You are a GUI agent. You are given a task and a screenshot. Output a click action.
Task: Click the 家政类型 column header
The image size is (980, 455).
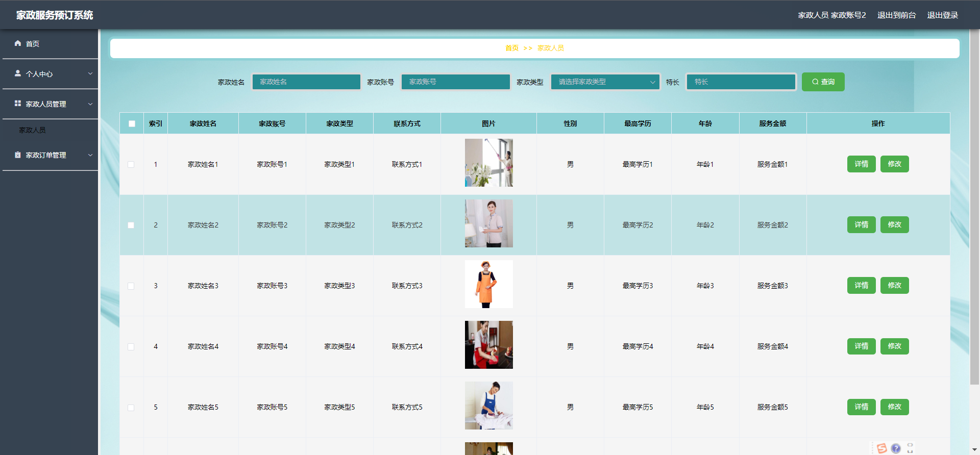[339, 123]
